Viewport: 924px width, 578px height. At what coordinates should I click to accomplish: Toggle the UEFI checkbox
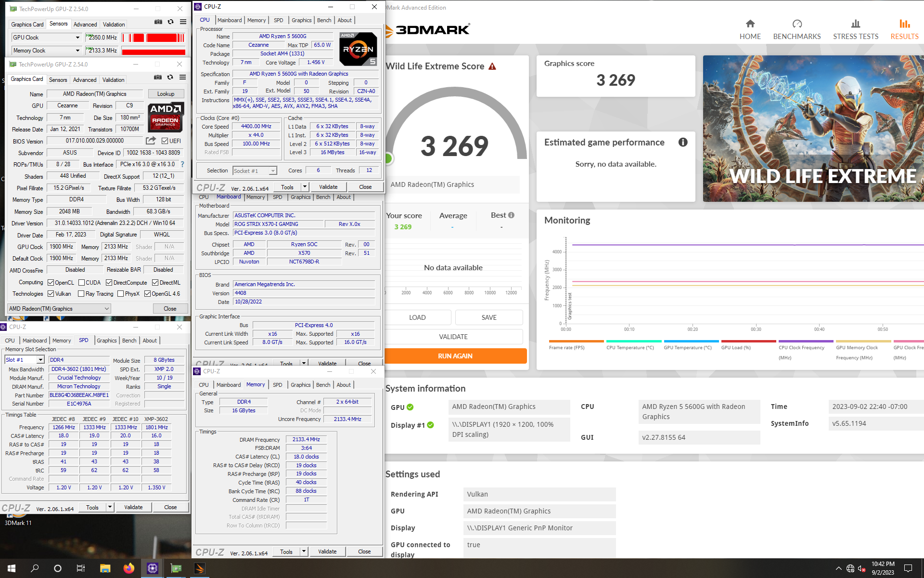click(165, 141)
